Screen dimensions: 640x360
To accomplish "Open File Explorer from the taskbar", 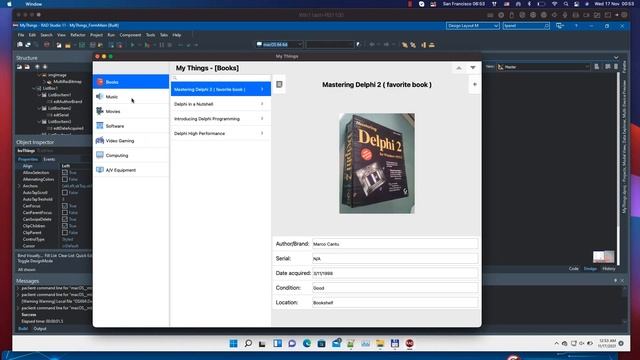I will click(x=380, y=343).
